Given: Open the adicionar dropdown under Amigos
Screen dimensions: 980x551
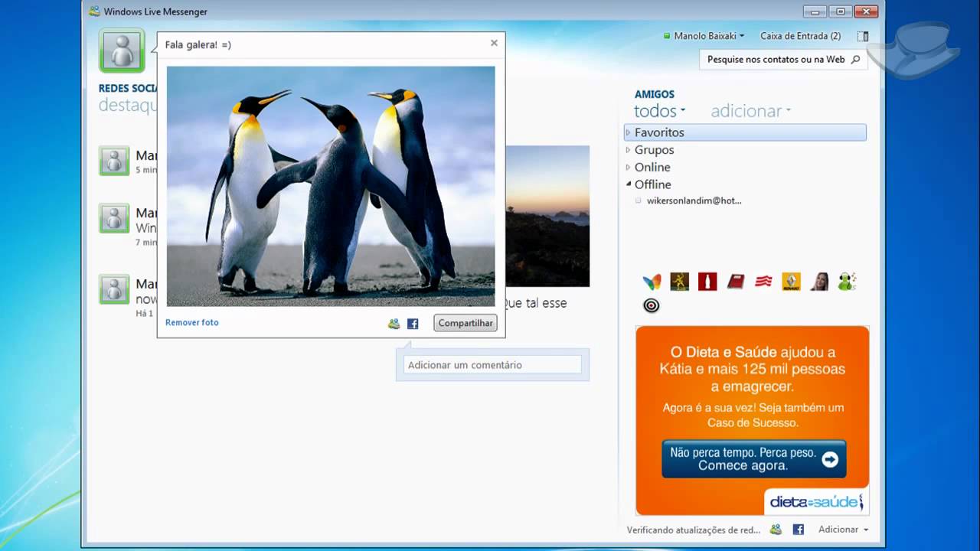Looking at the screenshot, I should coord(750,112).
